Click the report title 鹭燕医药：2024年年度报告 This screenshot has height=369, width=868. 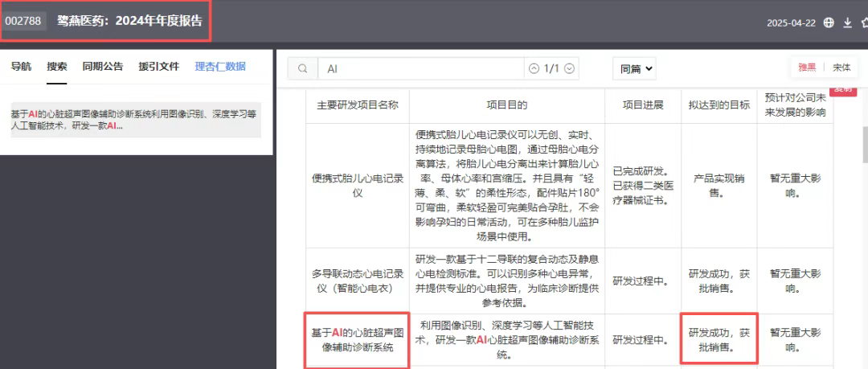(129, 22)
